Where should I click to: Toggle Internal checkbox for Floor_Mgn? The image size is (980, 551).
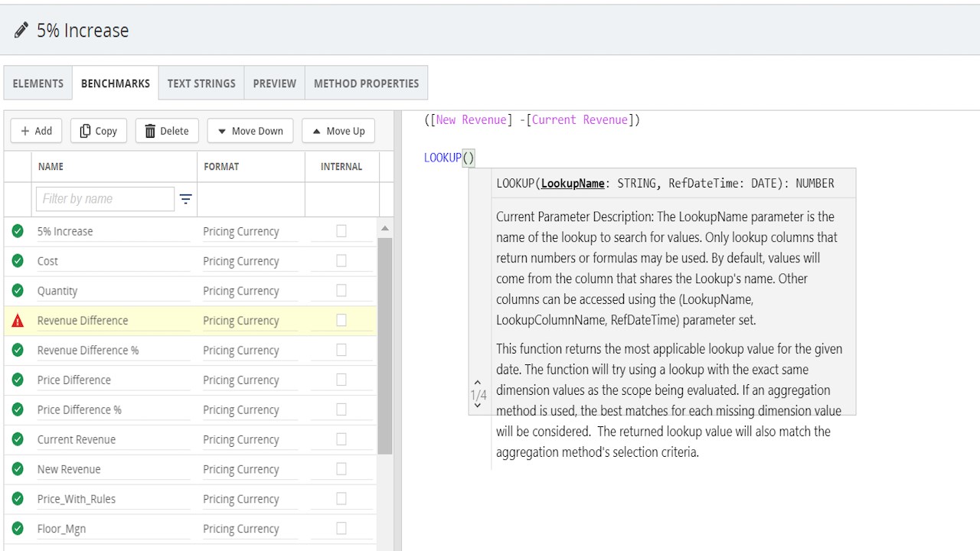(341, 528)
